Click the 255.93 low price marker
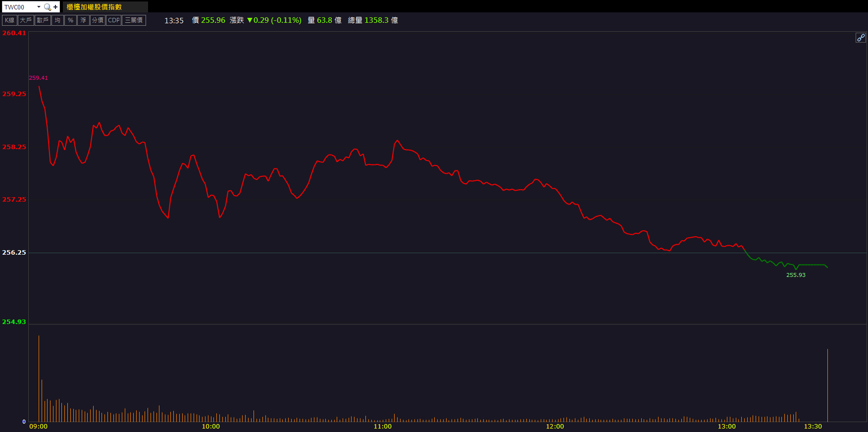 pyautogui.click(x=796, y=275)
